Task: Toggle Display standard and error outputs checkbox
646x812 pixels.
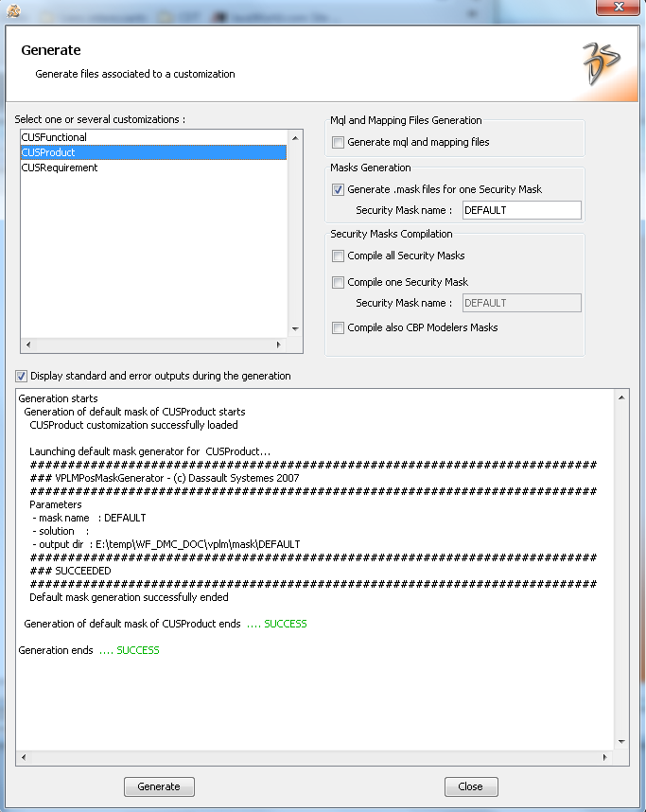Action: point(21,376)
